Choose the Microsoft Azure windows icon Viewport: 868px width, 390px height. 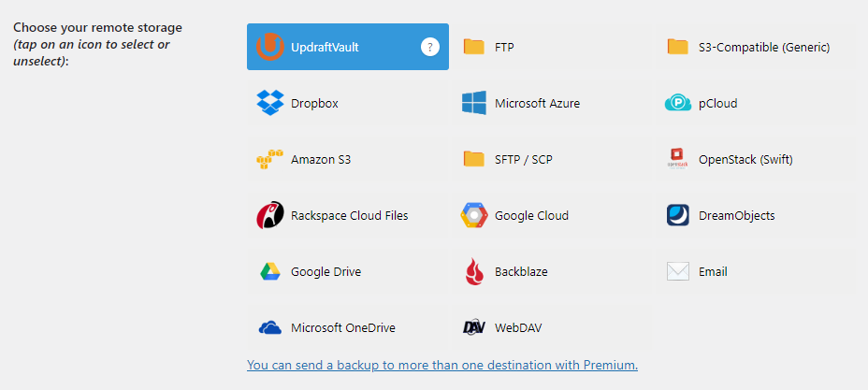pos(474,103)
